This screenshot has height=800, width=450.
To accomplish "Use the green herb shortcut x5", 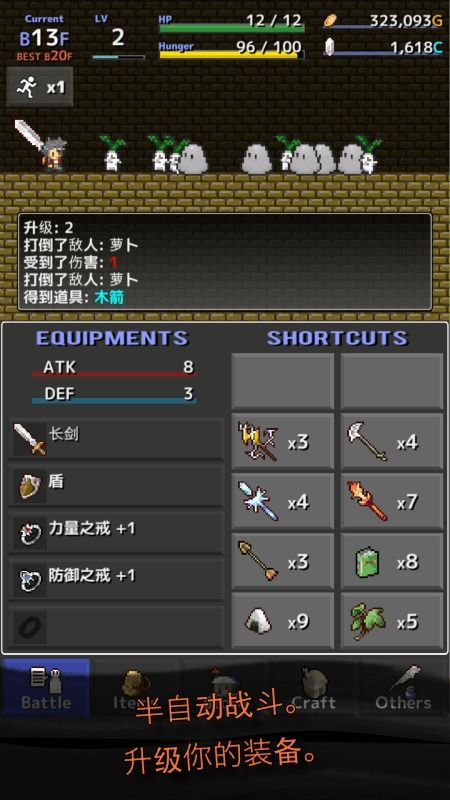I will [392, 621].
